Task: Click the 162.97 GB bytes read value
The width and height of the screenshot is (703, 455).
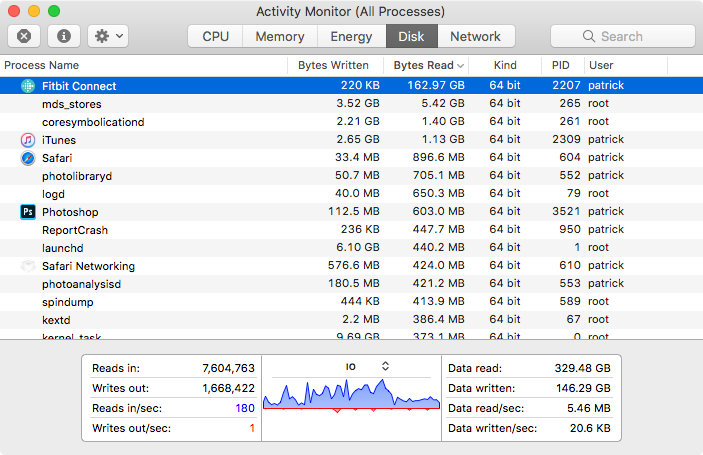Action: click(436, 85)
